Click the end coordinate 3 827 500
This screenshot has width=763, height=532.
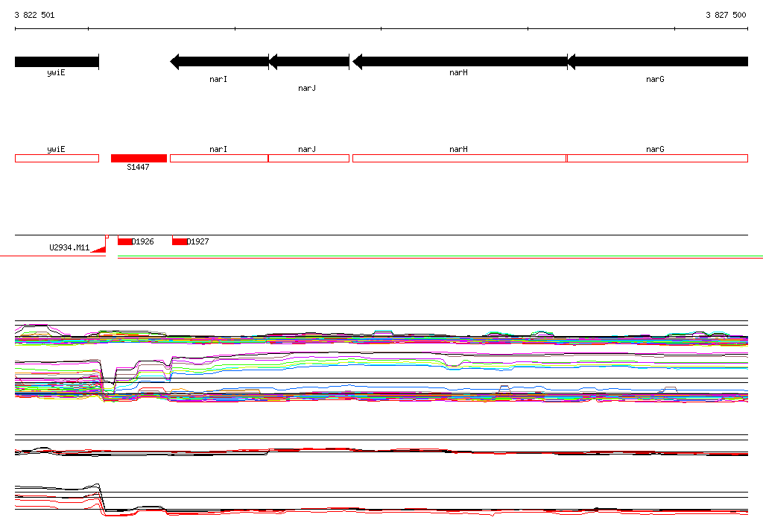click(x=726, y=15)
